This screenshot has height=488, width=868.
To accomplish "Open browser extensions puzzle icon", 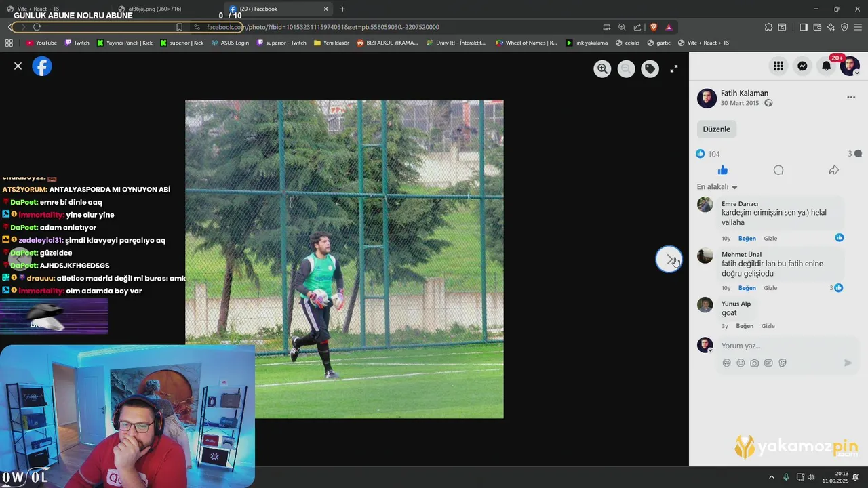I will point(768,27).
